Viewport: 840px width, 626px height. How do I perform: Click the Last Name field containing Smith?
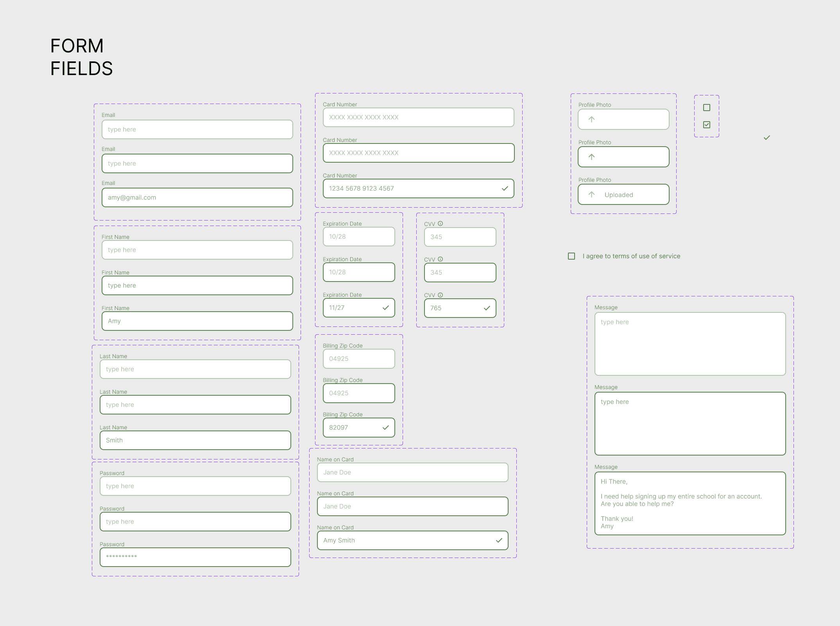195,440
